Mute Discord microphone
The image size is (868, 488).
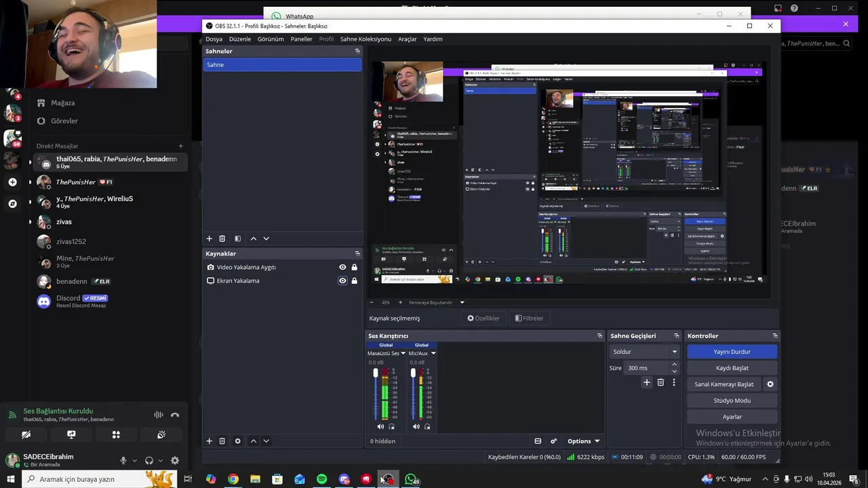(x=123, y=460)
